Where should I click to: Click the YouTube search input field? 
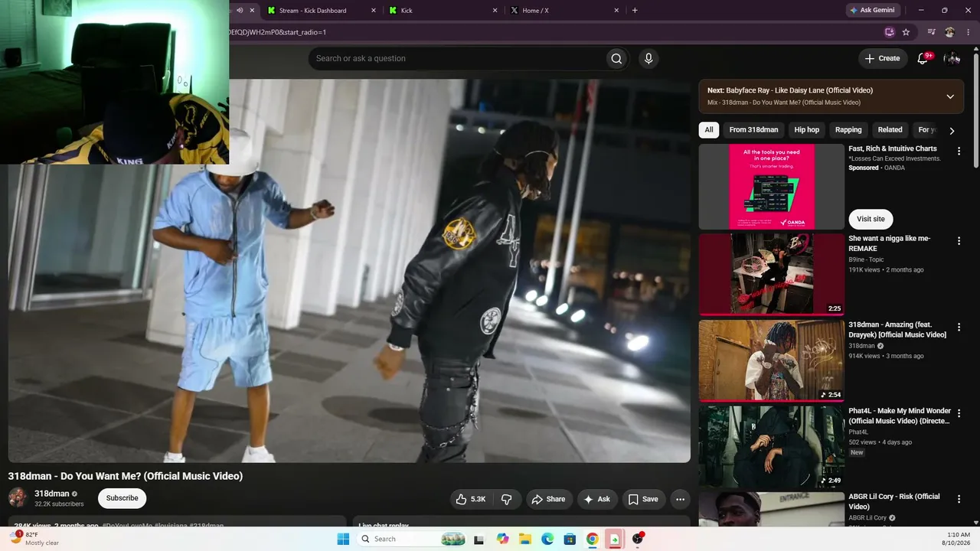pyautogui.click(x=456, y=58)
